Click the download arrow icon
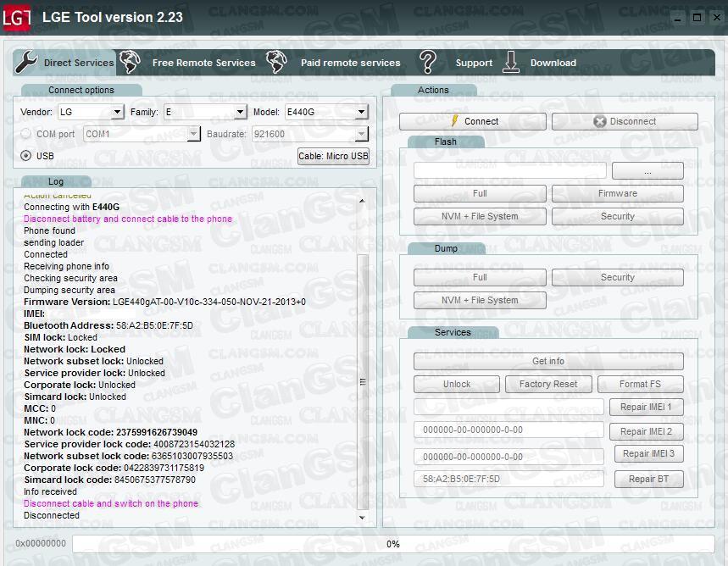Viewport: 728px width, 566px height. click(511, 62)
